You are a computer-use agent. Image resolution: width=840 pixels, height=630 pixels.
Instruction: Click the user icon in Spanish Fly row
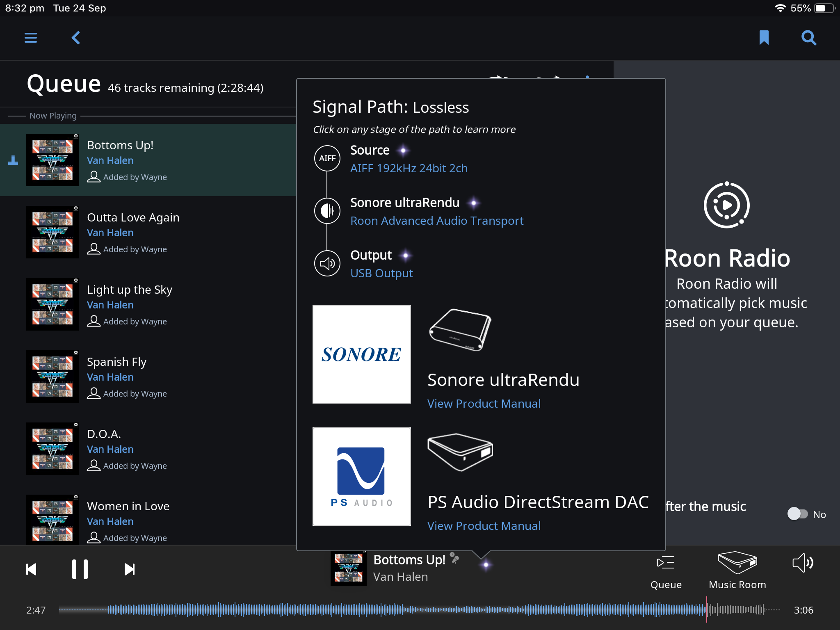(x=94, y=393)
